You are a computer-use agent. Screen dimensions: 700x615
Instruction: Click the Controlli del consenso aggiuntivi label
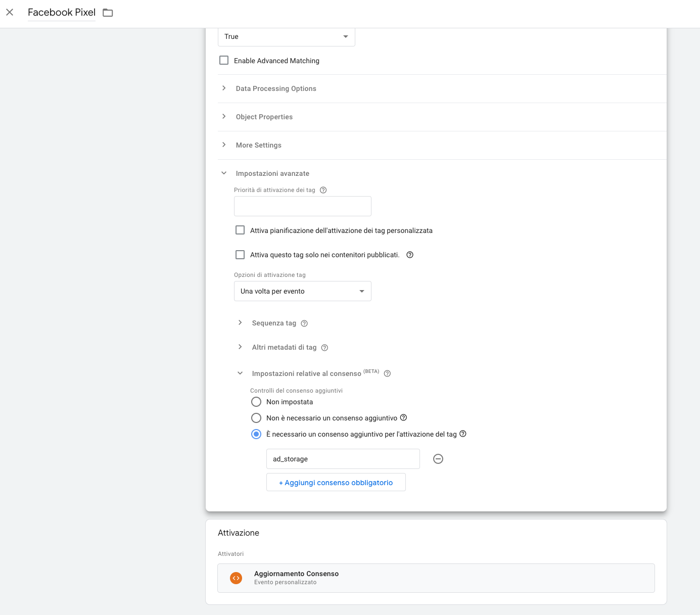(x=296, y=391)
